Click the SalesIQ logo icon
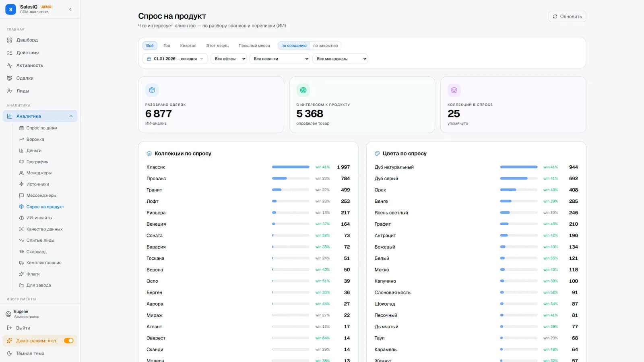 point(10,9)
